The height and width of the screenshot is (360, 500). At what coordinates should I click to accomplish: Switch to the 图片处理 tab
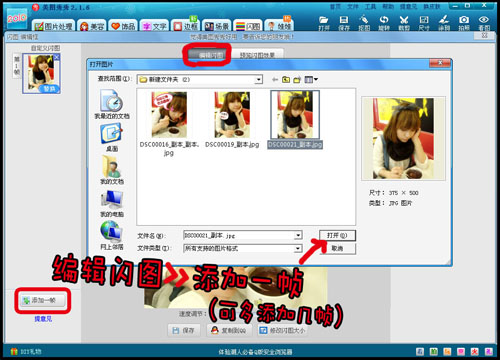tap(53, 26)
